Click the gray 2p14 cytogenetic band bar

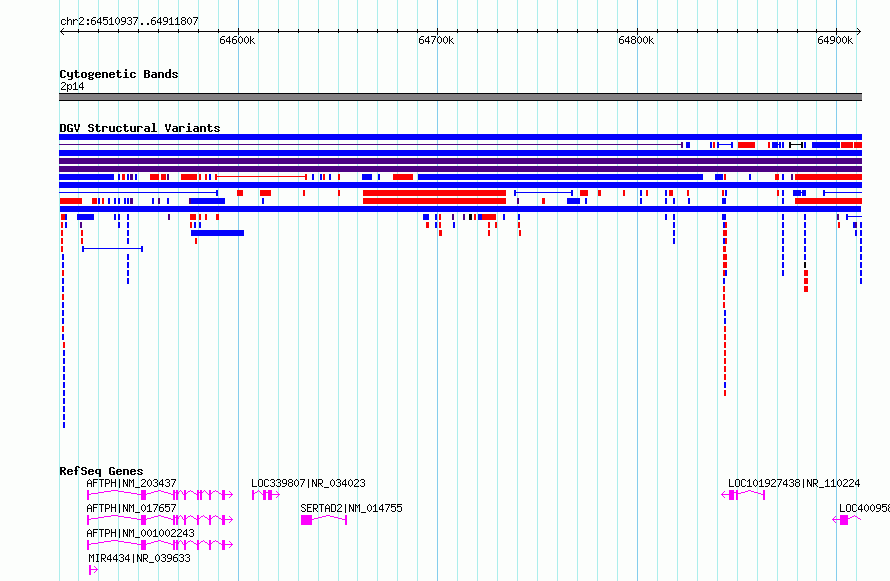click(460, 97)
